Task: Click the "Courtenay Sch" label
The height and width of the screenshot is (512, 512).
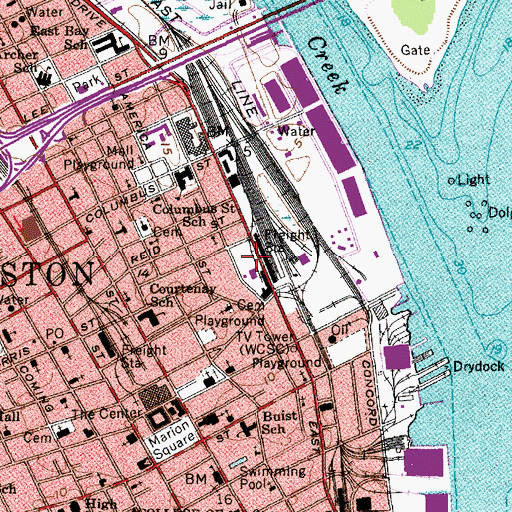Action: point(182,295)
